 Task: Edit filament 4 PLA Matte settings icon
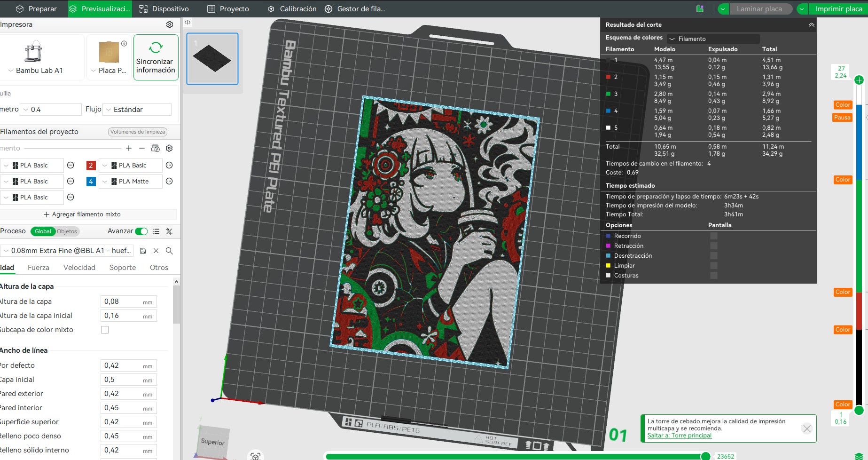[169, 181]
